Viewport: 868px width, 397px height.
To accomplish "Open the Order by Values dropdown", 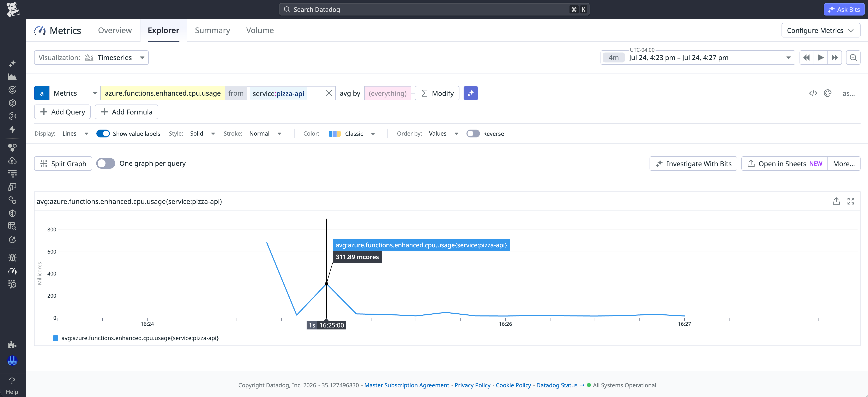I will click(443, 134).
